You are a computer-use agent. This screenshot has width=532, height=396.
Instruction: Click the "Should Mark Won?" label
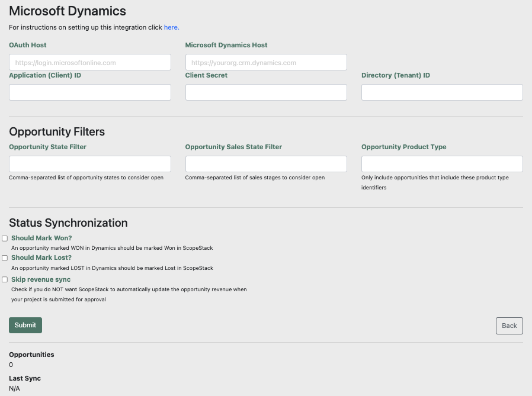(x=41, y=238)
